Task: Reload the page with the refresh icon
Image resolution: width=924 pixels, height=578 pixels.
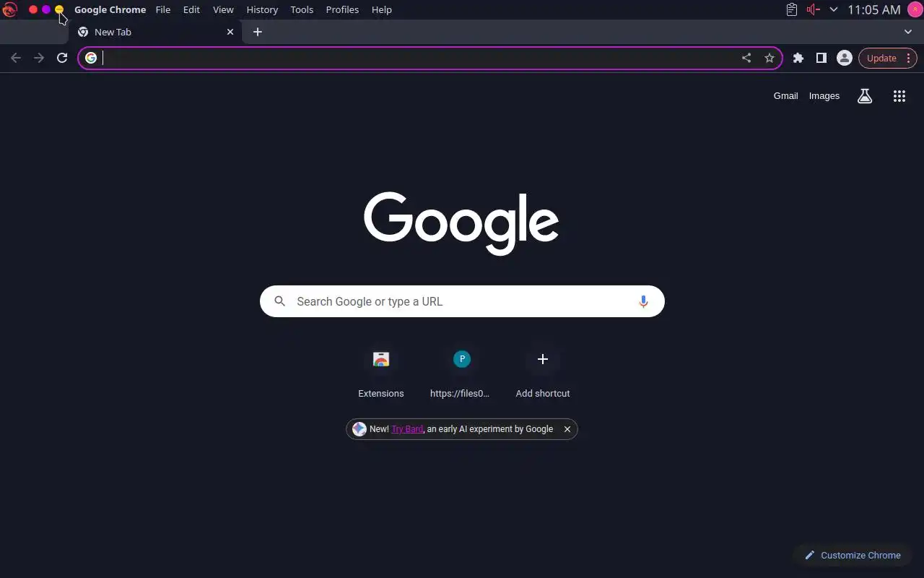Action: (62, 58)
